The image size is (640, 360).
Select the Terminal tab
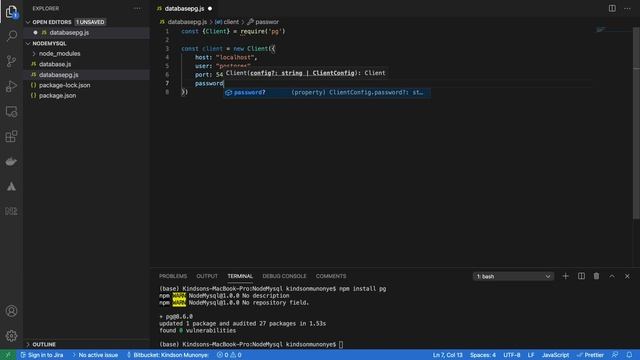coord(240,276)
